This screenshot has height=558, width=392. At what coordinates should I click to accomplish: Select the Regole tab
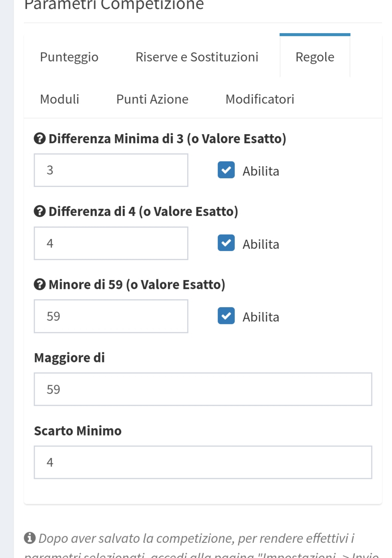coord(315,57)
